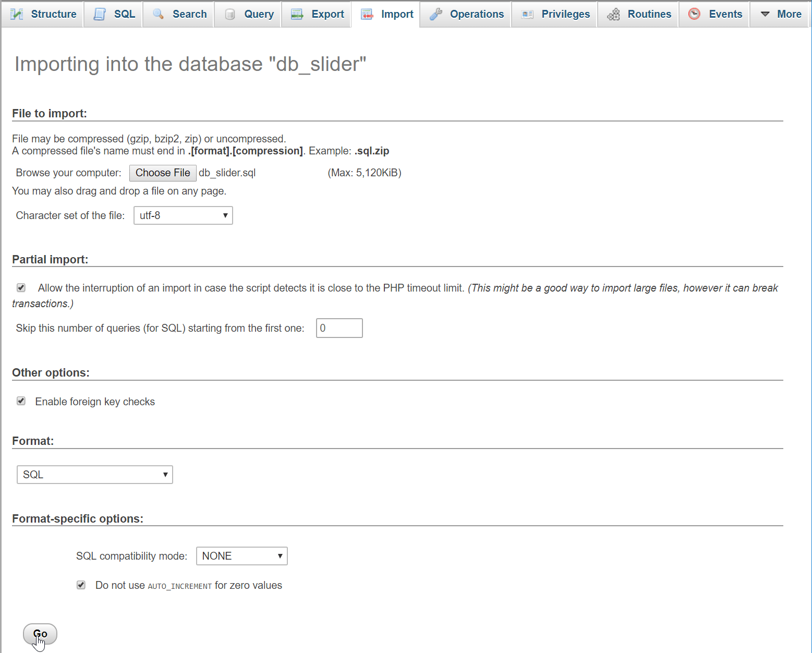
Task: Switch to the Routines tab
Action: coord(638,14)
